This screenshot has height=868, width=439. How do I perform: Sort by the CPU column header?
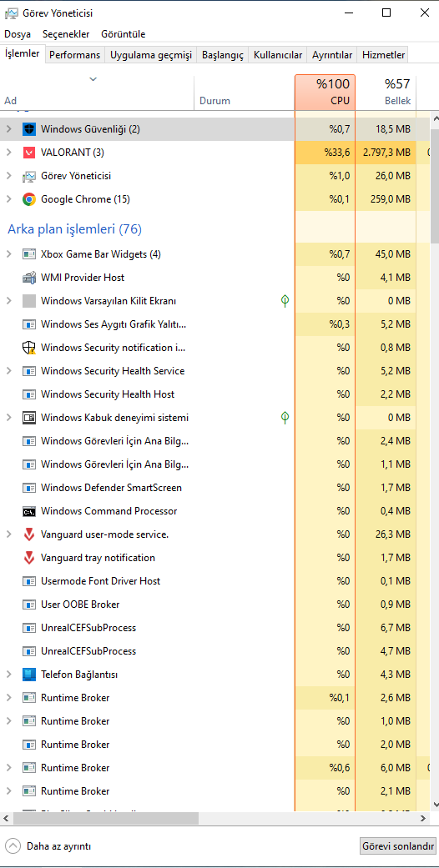click(325, 93)
